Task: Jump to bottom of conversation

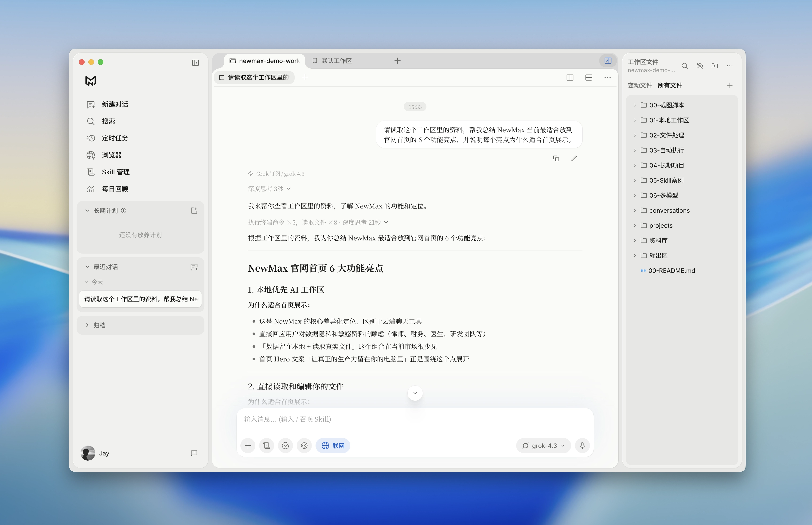Action: click(415, 393)
